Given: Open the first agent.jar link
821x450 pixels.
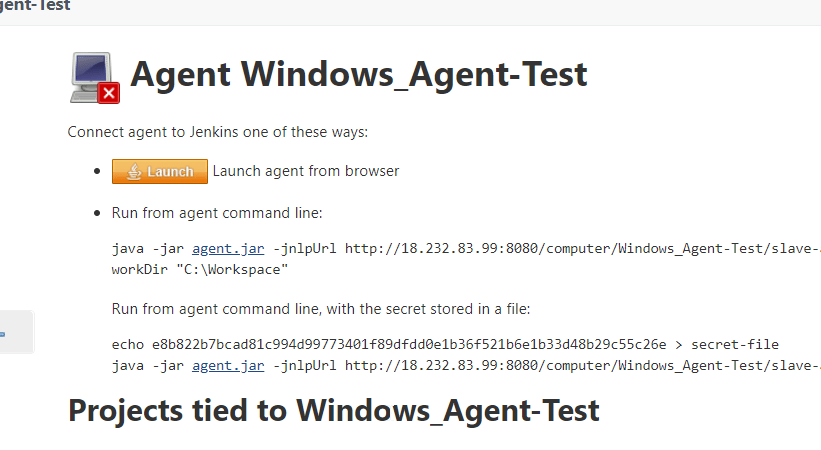Looking at the screenshot, I should pos(228,249).
